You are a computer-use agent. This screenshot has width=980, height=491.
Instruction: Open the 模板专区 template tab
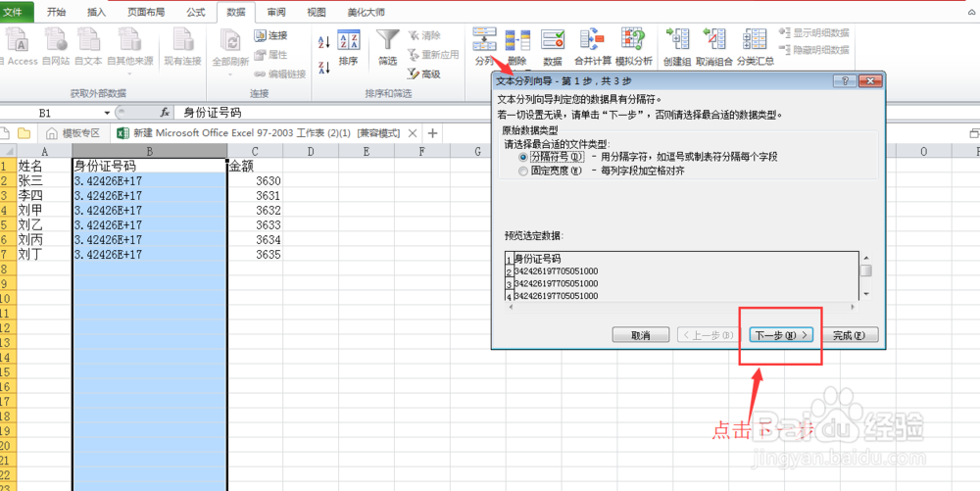pos(75,133)
